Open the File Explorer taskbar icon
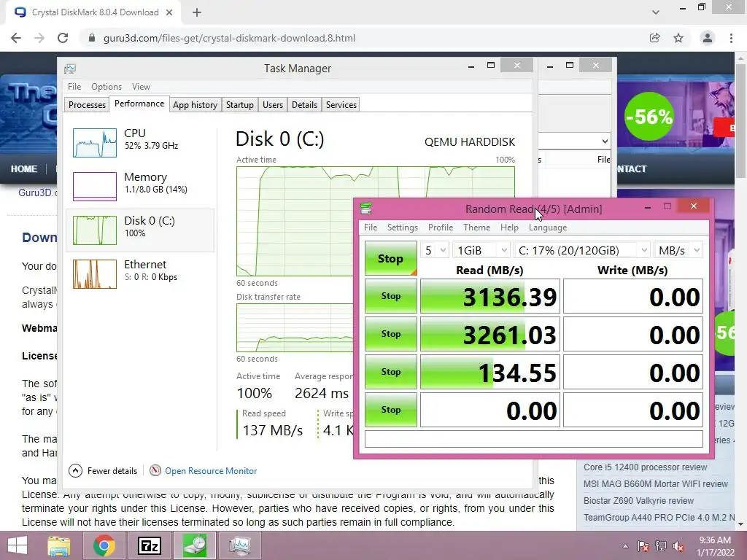Screen dimensions: 747x560 58,545
